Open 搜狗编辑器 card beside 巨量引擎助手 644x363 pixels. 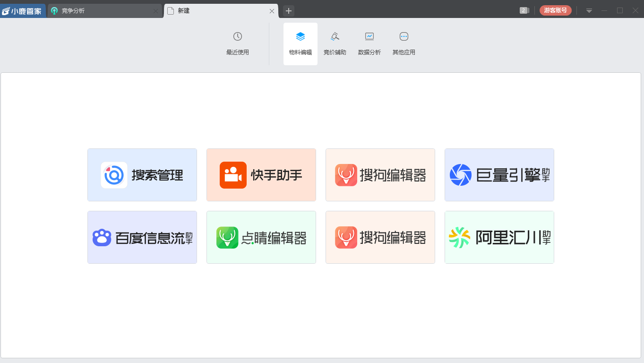380,175
